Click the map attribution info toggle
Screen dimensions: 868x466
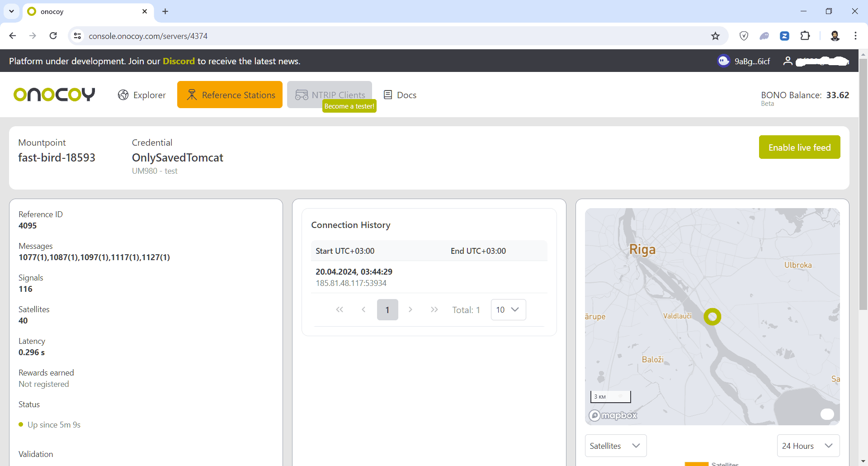click(x=827, y=414)
